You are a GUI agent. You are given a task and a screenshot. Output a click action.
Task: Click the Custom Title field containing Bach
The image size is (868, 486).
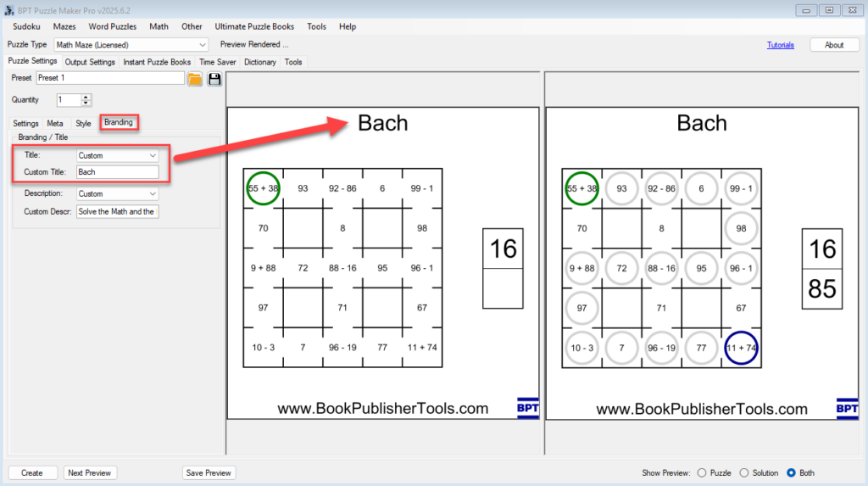117,172
